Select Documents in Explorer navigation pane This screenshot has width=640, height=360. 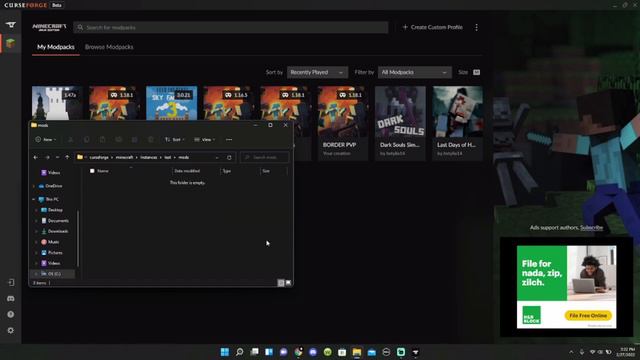55,221
